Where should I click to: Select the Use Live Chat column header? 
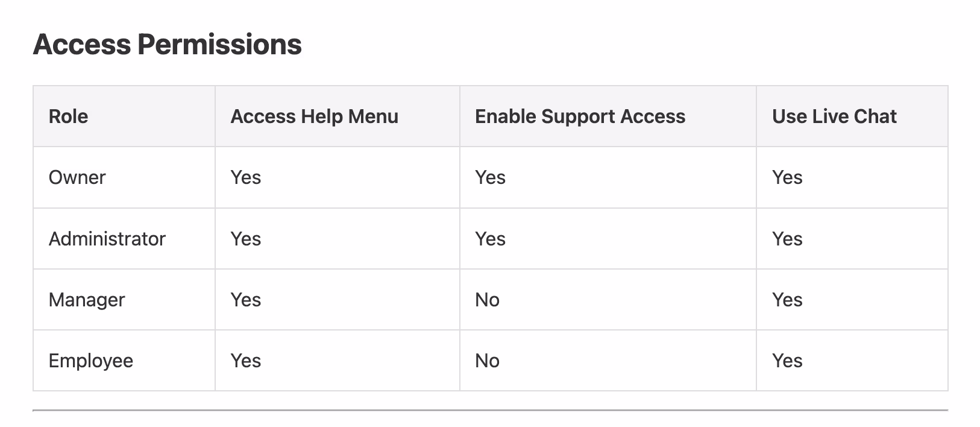pyautogui.click(x=834, y=116)
